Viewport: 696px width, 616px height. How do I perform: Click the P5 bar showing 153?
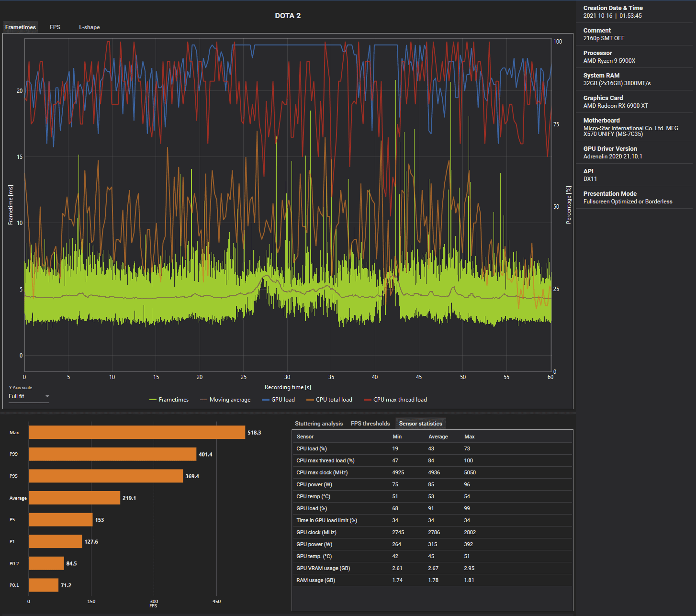point(61,520)
